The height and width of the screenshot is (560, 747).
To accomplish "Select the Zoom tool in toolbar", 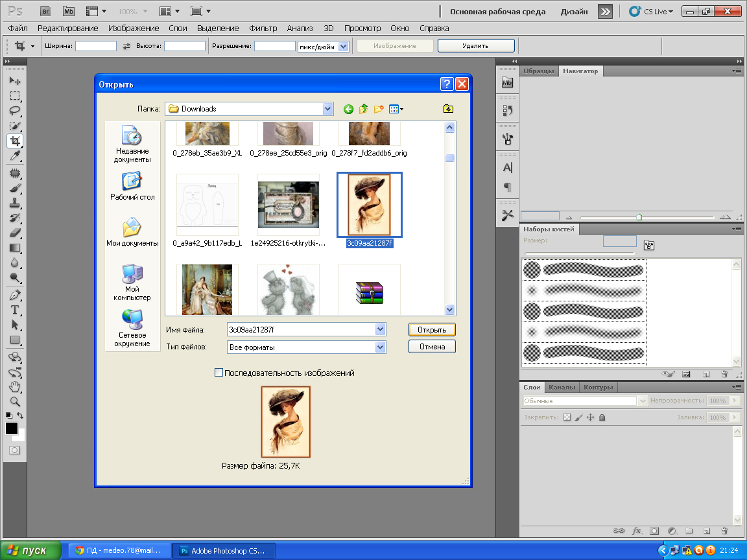I will [15, 401].
